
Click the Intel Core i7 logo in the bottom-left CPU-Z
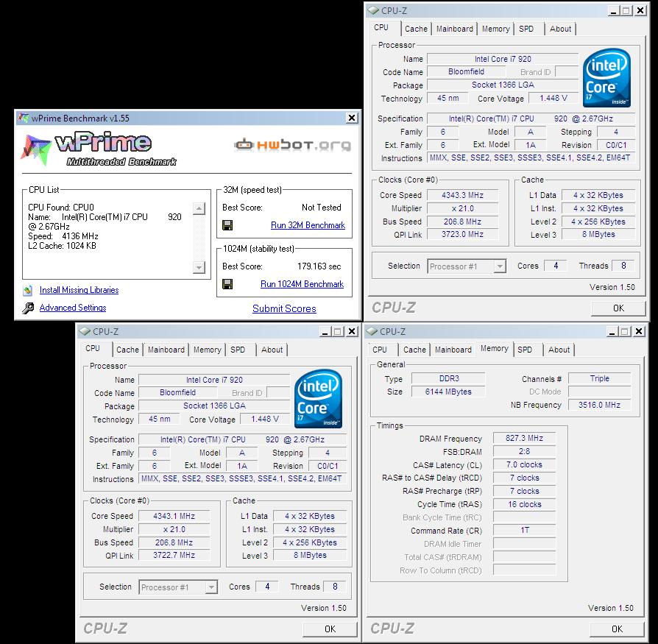(x=318, y=399)
